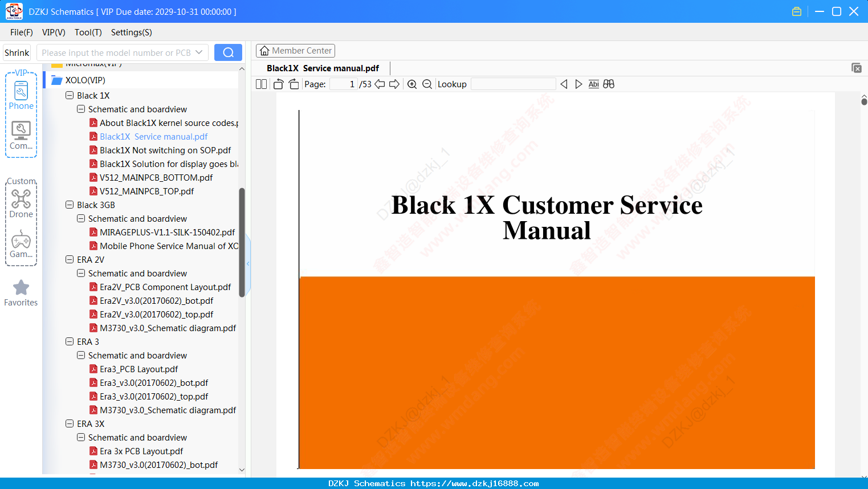Click the tree panel scroll-down arrow
The image size is (868, 489).
[x=242, y=470]
